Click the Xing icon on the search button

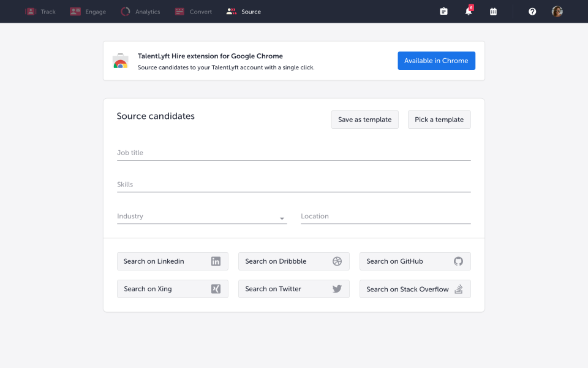[216, 289]
